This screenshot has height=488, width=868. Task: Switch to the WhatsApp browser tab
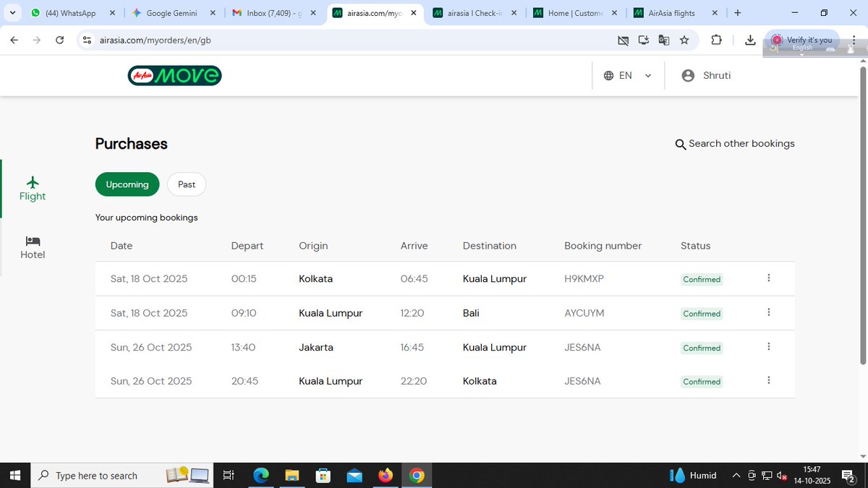pos(72,13)
